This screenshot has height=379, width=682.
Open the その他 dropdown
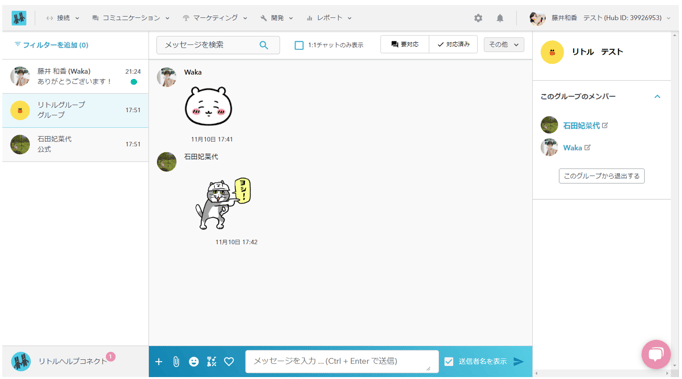pos(504,44)
